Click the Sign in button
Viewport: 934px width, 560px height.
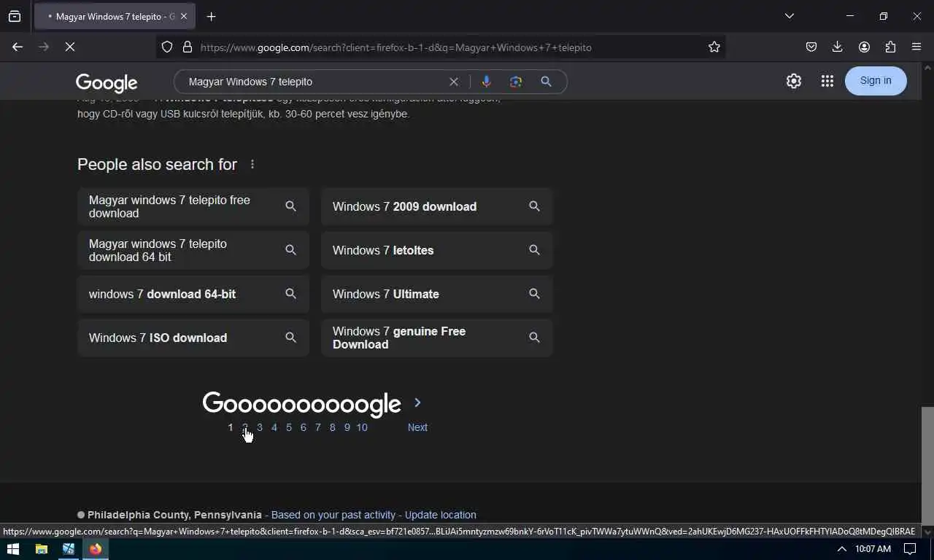(876, 81)
